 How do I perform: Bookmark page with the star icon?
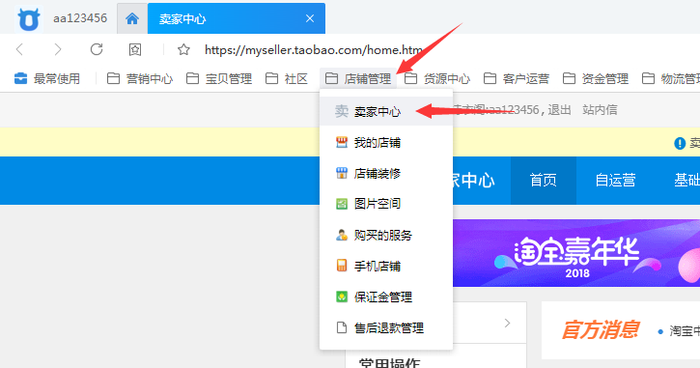[x=183, y=50]
